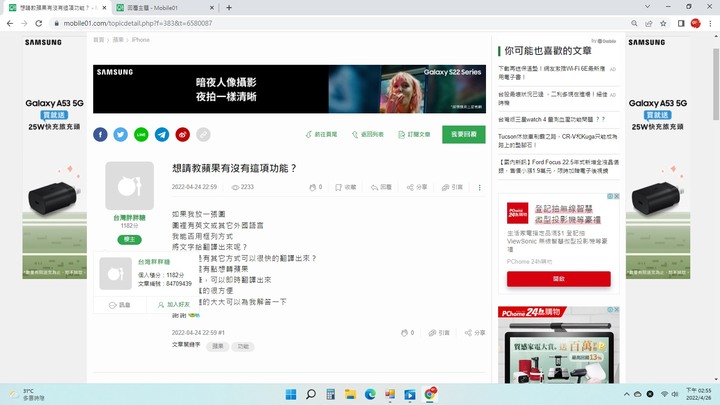Copy the post link with chain icon
The width and height of the screenshot is (720, 405).
point(203,135)
